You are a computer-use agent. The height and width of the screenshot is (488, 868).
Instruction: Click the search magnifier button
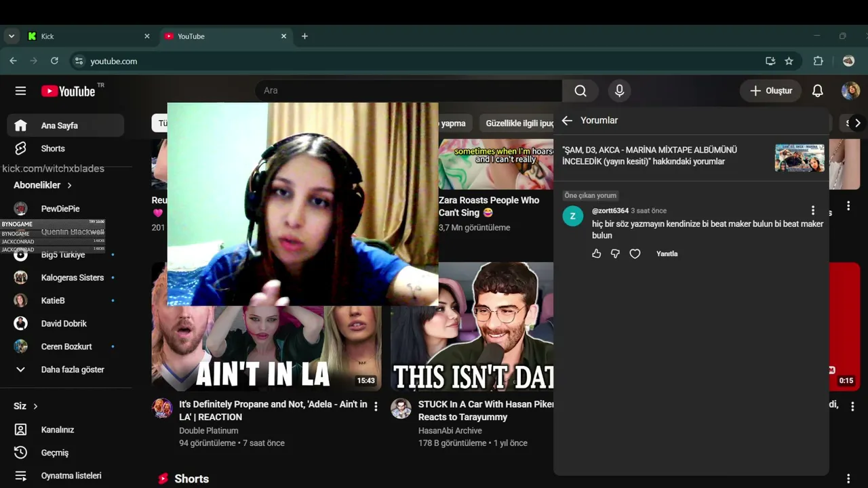580,91
